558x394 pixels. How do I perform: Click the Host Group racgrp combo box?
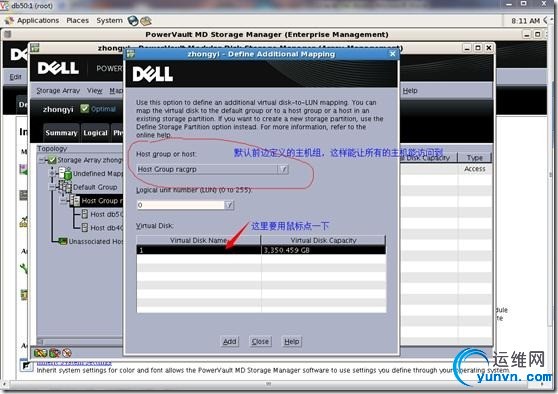point(212,169)
